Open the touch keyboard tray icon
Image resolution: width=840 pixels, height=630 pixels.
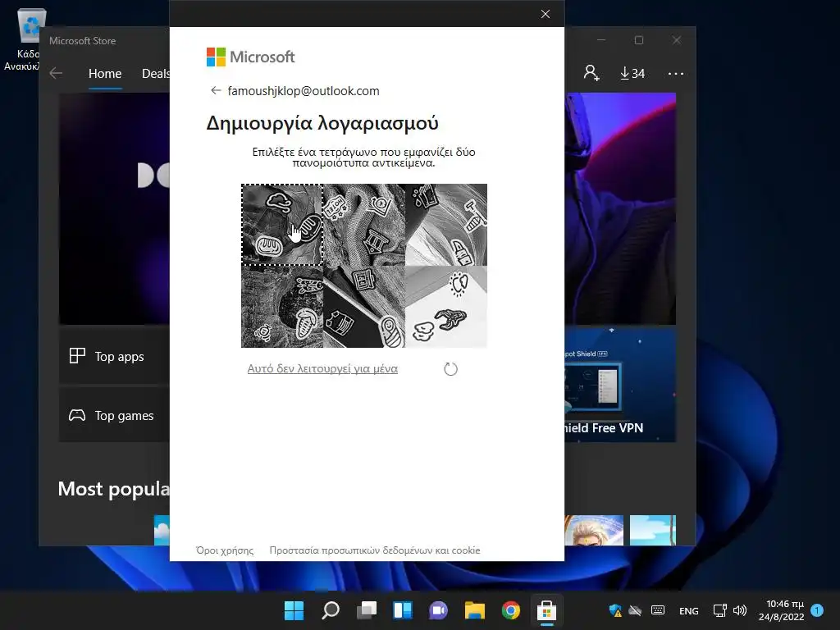(658, 610)
